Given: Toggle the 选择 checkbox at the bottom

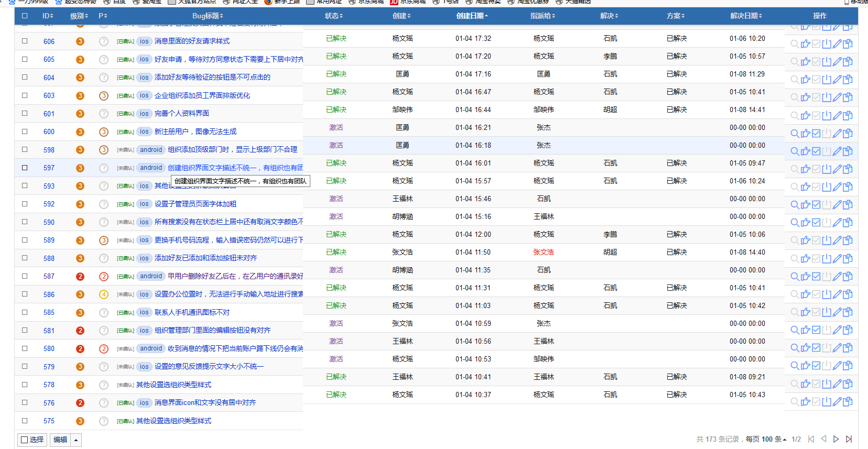Looking at the screenshot, I should click(25, 440).
